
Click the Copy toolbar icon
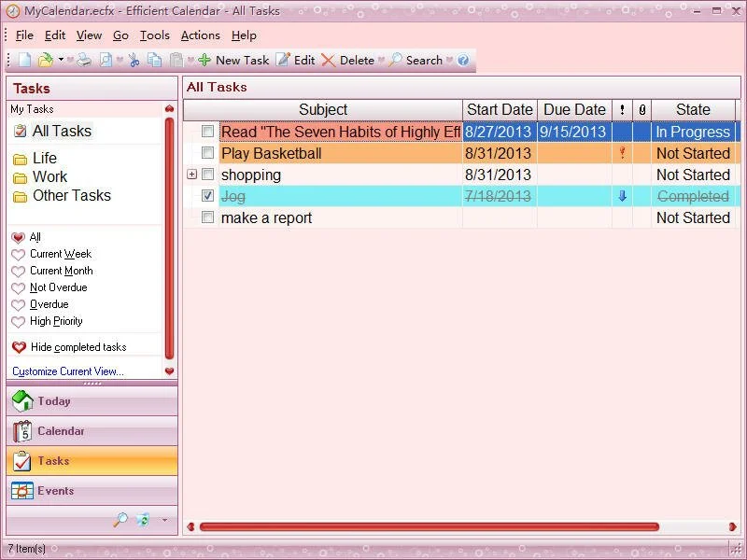(x=154, y=61)
